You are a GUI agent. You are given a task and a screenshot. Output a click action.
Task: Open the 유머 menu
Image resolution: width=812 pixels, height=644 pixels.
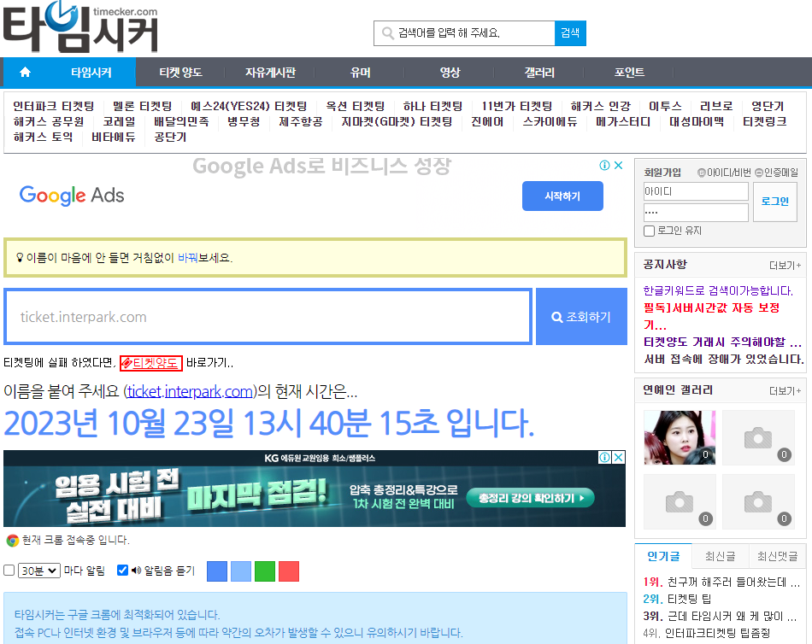coord(360,73)
